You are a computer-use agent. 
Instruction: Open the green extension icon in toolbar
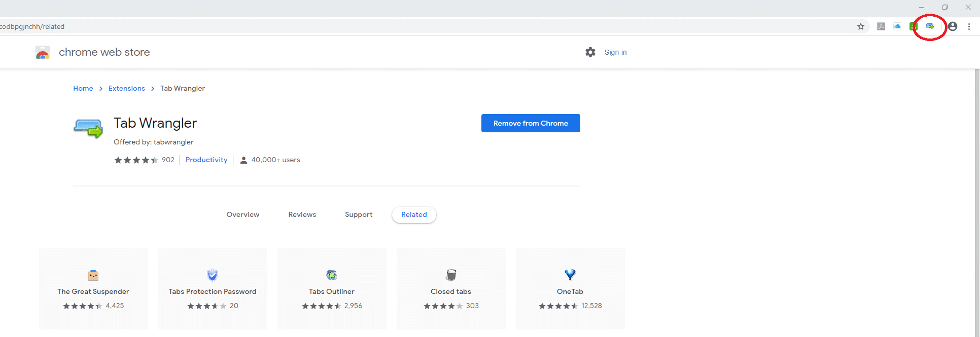point(914,26)
